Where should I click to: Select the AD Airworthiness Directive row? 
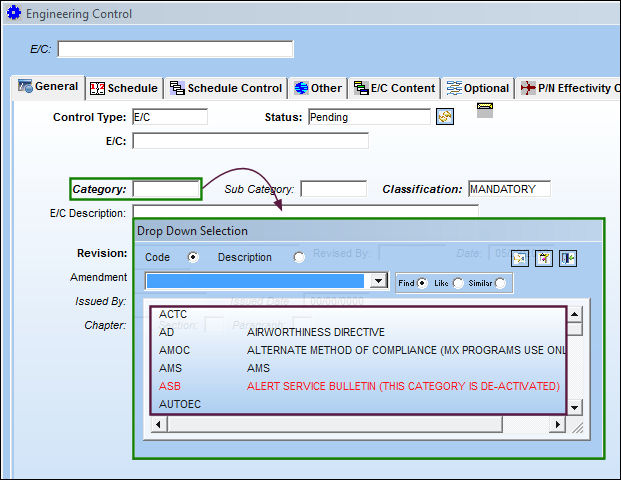pos(358,332)
